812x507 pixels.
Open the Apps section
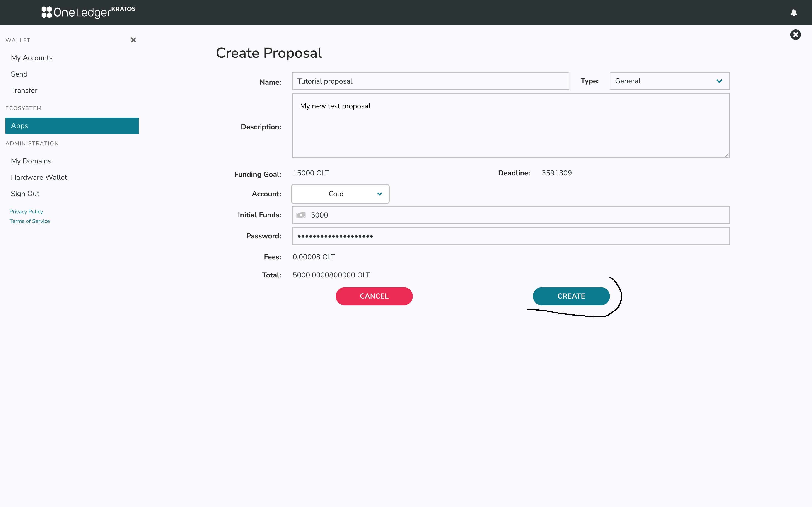pos(72,126)
